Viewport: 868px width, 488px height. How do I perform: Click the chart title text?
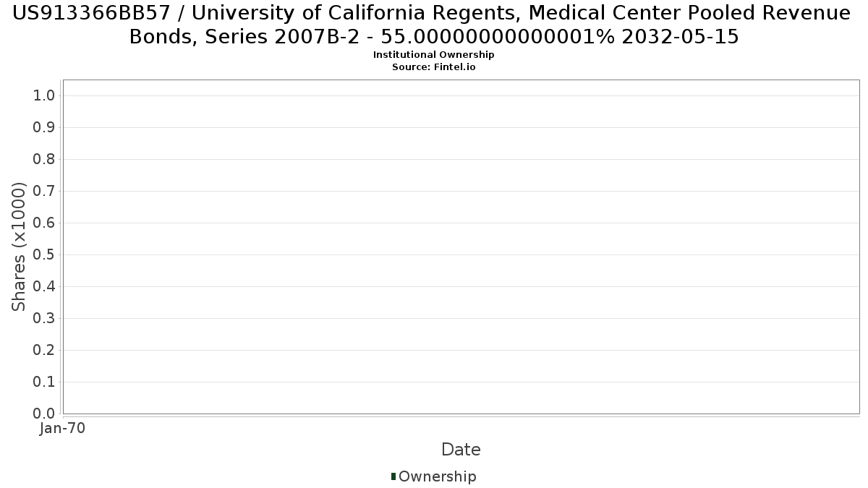[434, 25]
